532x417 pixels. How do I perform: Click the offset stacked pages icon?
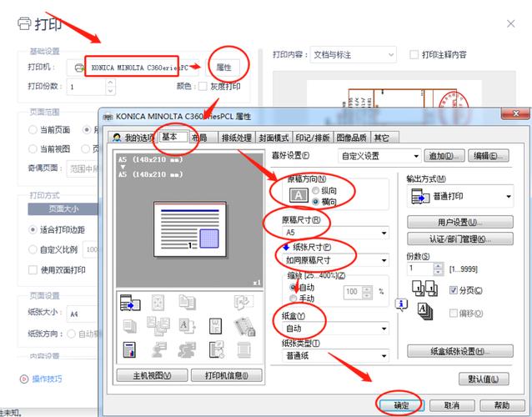(x=425, y=312)
